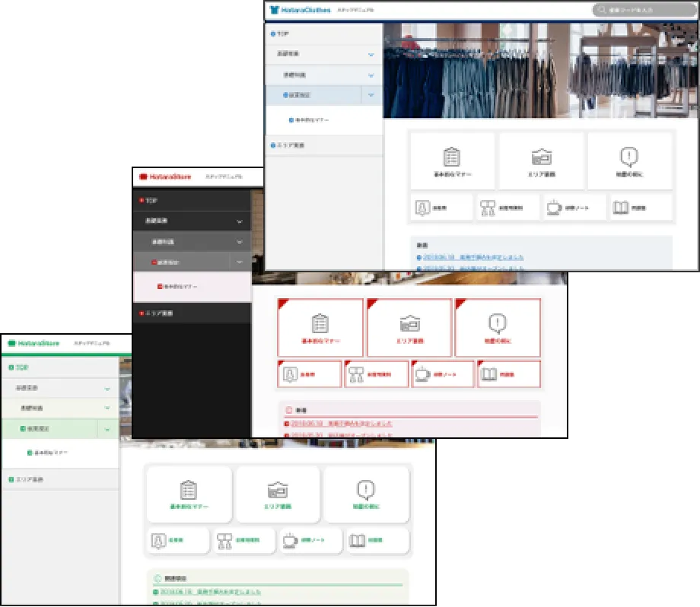
Task: Expand the first chevron below TOP in blue sidebar
Action: coord(371,55)
